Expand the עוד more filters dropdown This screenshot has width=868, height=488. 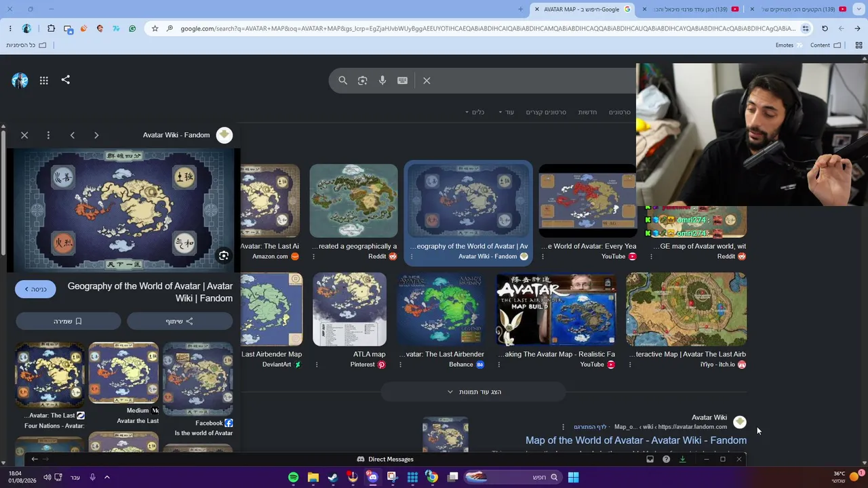click(x=507, y=112)
